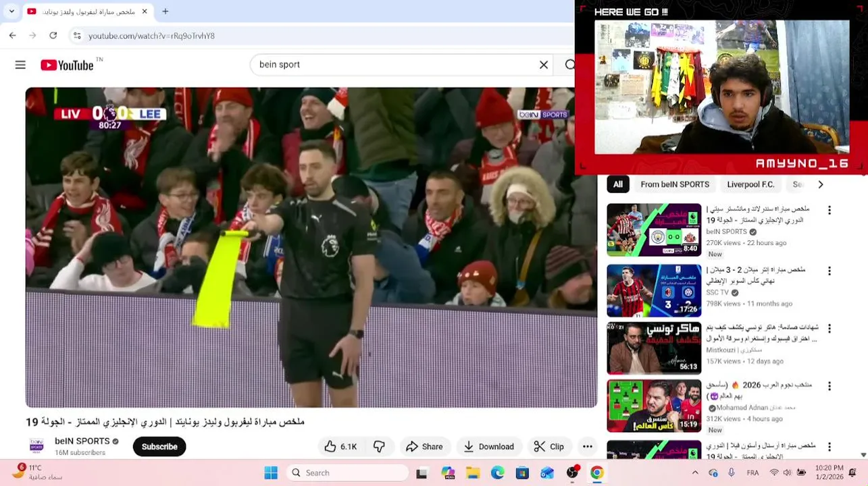868x486 pixels.
Task: Subscribe to beIN SPORTS channel
Action: coord(159,446)
